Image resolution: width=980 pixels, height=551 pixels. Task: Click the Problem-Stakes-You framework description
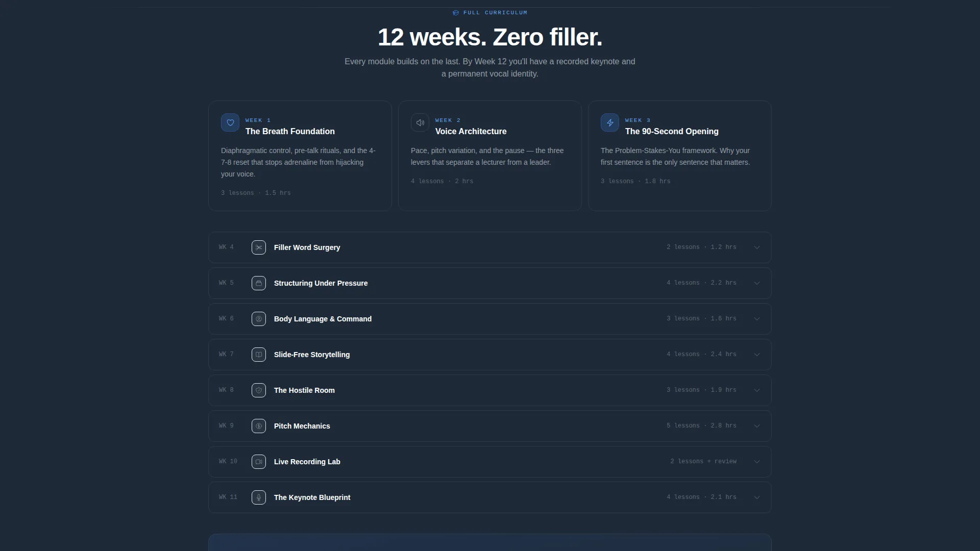click(x=675, y=157)
